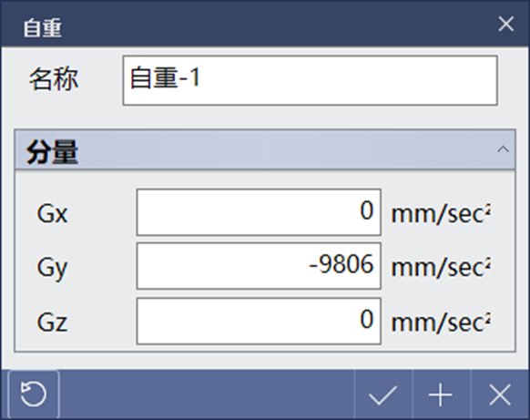
Task: Collapse the 分量 section using its chevron
Action: point(503,149)
